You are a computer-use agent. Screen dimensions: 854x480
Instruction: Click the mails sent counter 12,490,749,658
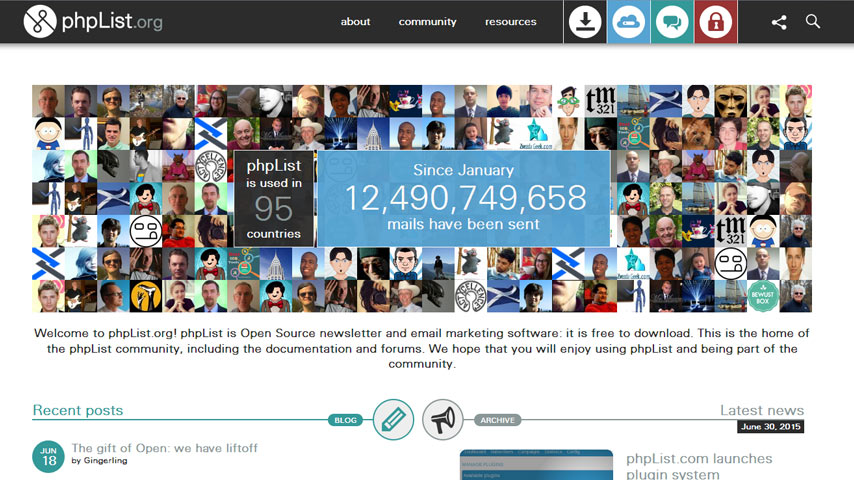pyautogui.click(x=466, y=198)
